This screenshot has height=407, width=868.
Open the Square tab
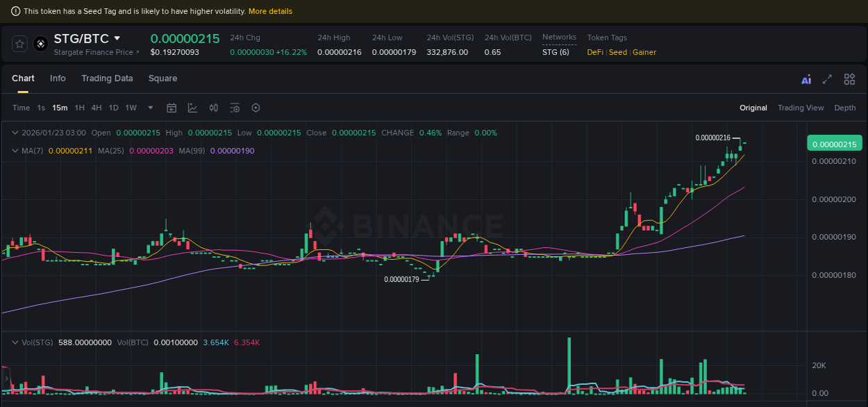[x=162, y=78]
